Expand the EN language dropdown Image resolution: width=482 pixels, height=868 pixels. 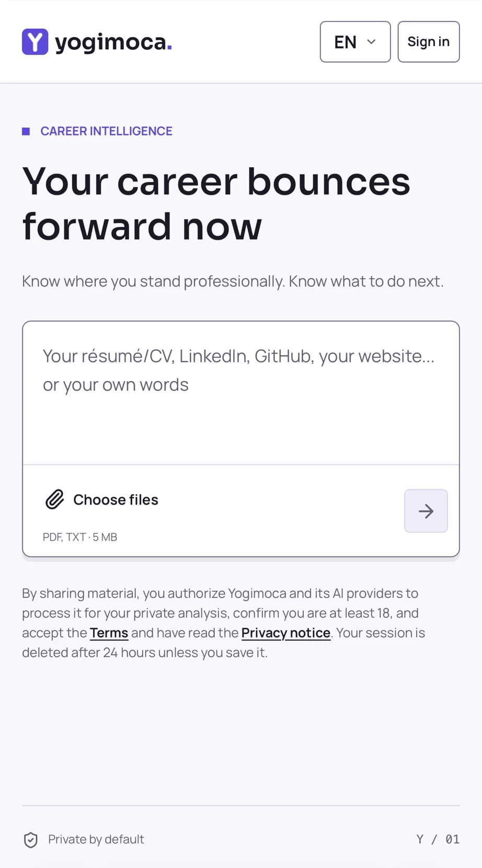[355, 42]
